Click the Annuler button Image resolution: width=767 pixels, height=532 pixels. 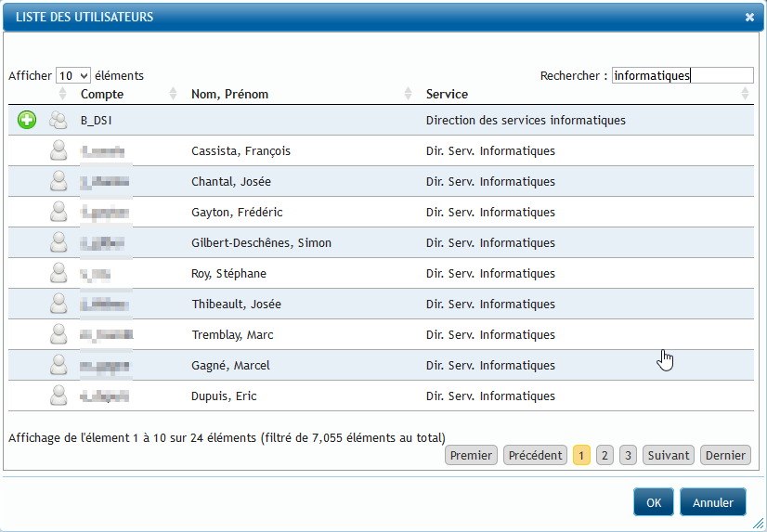(713, 502)
